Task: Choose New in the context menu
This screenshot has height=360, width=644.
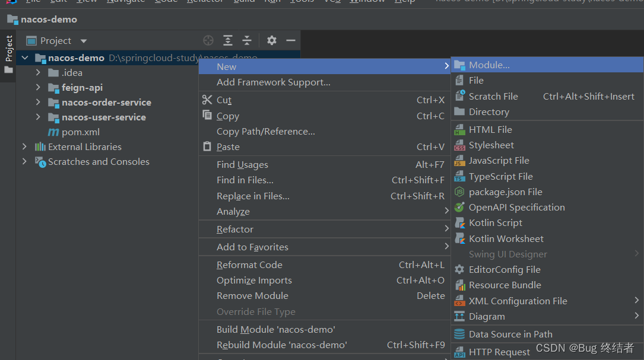Action: (x=325, y=66)
